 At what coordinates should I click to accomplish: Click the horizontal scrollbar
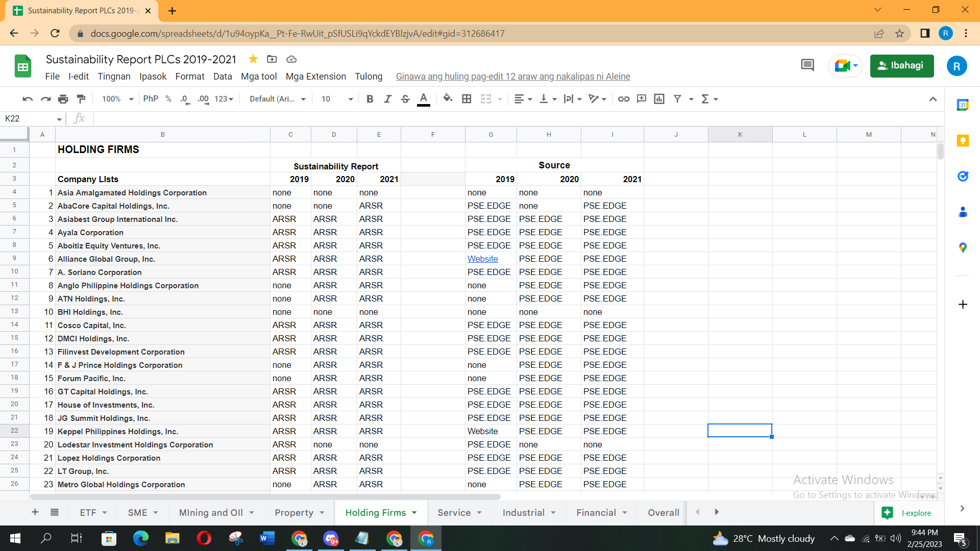coord(265,496)
